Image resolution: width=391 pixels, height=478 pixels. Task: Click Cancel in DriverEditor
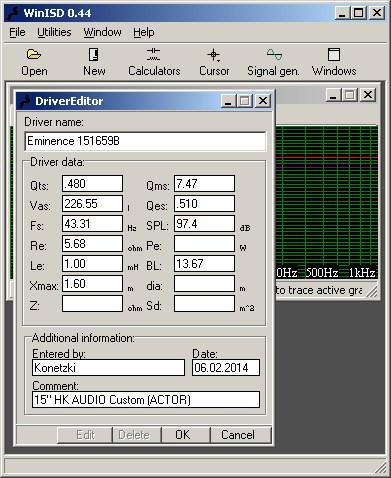pyautogui.click(x=241, y=435)
